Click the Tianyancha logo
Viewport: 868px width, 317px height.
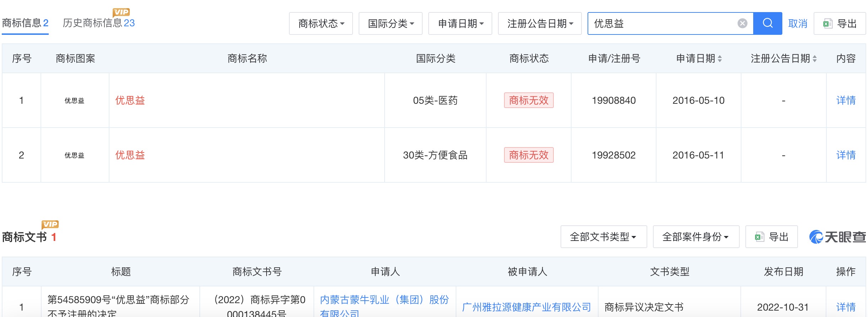point(837,237)
